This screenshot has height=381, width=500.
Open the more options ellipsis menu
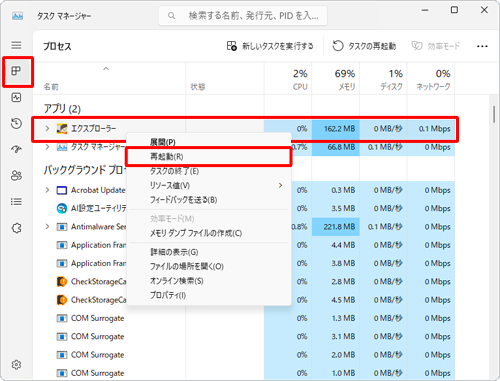(x=482, y=46)
